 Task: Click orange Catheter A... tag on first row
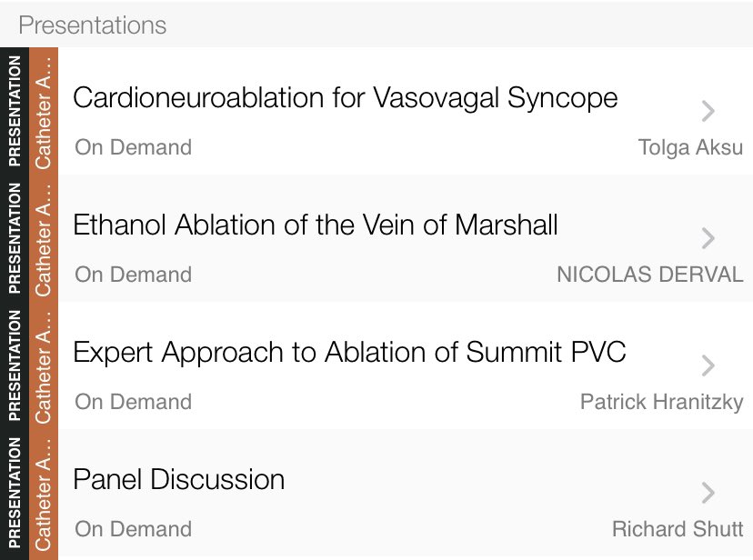coord(44,111)
